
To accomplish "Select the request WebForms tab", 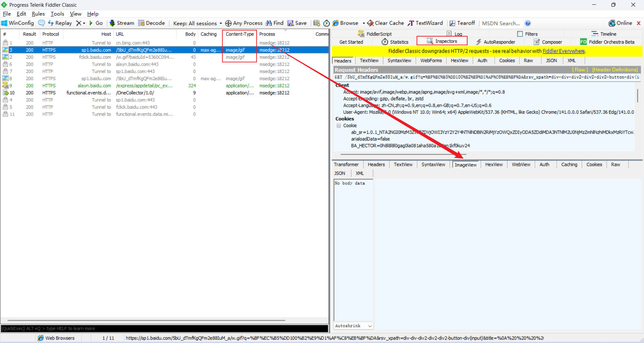I will coord(431,61).
